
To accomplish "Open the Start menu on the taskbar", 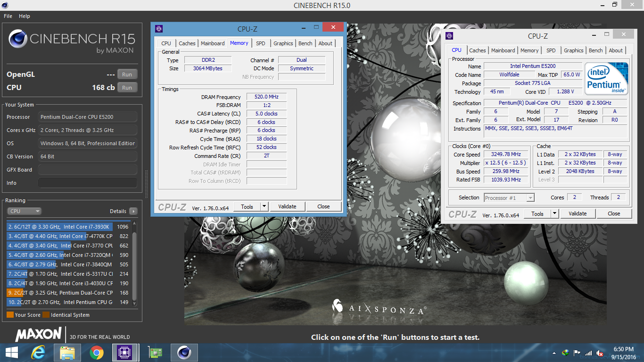I will coord(11,352).
